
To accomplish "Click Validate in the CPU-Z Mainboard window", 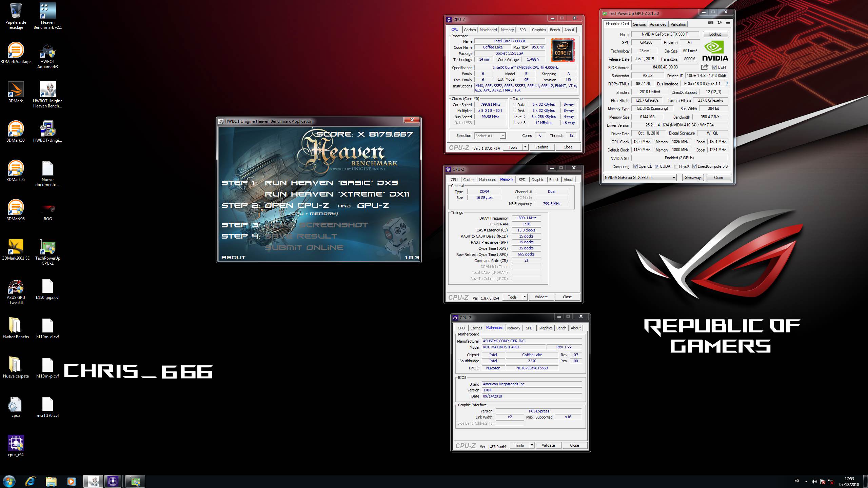I will (x=548, y=445).
